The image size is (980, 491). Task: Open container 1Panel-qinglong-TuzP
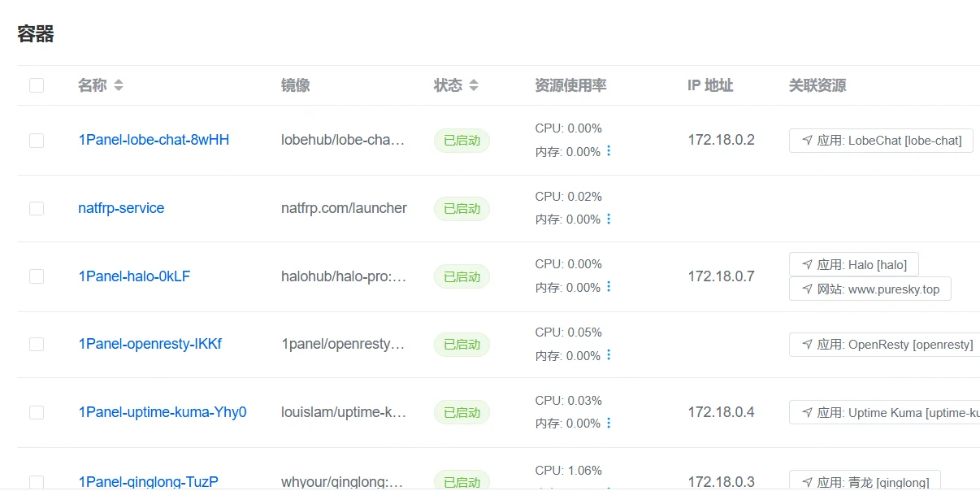[148, 481]
